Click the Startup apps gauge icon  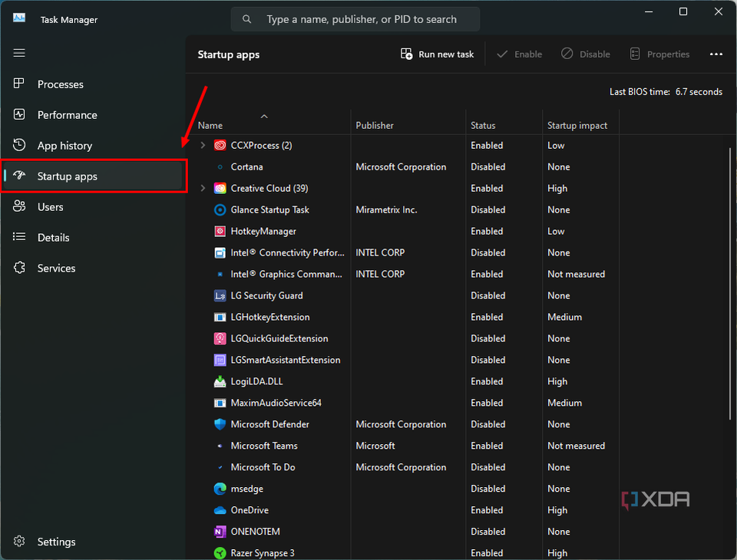[x=19, y=176]
